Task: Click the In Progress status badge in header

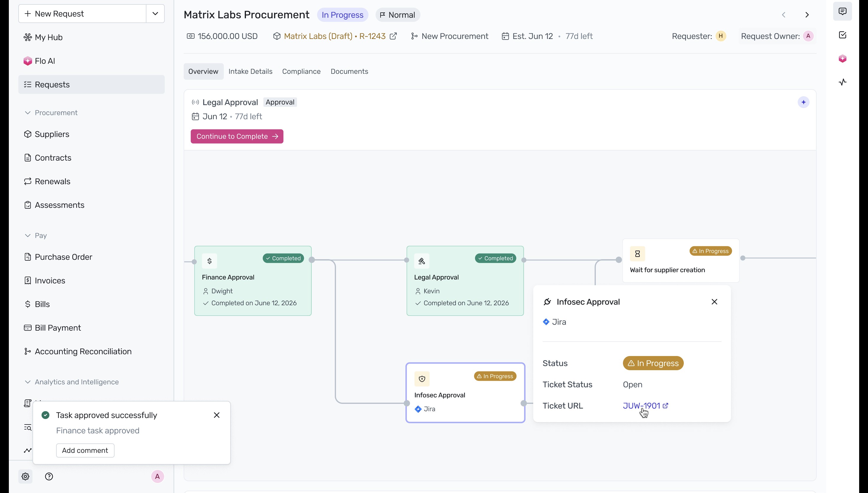Action: [x=342, y=15]
